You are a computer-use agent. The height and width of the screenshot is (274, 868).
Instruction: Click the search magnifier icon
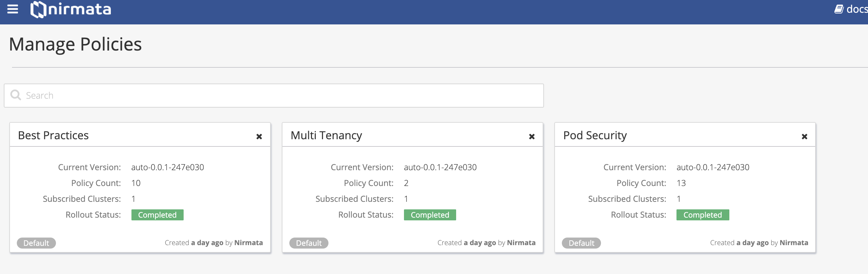pos(16,95)
